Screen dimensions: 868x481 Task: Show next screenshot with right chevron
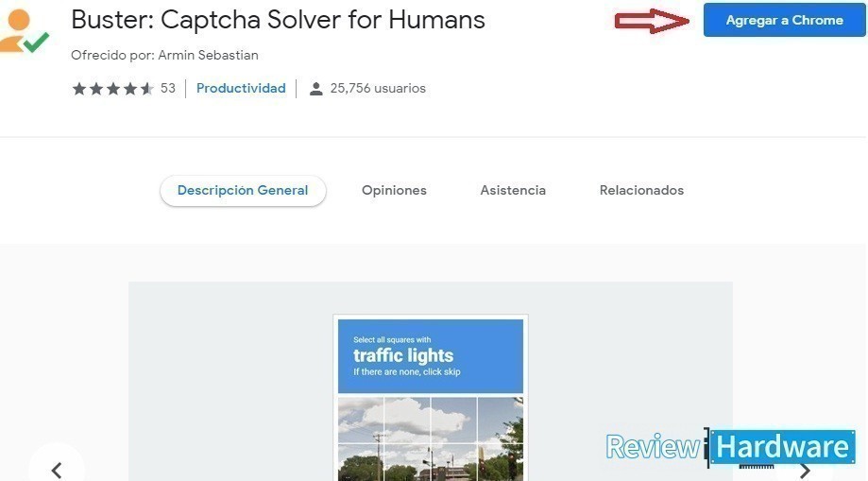805,470
